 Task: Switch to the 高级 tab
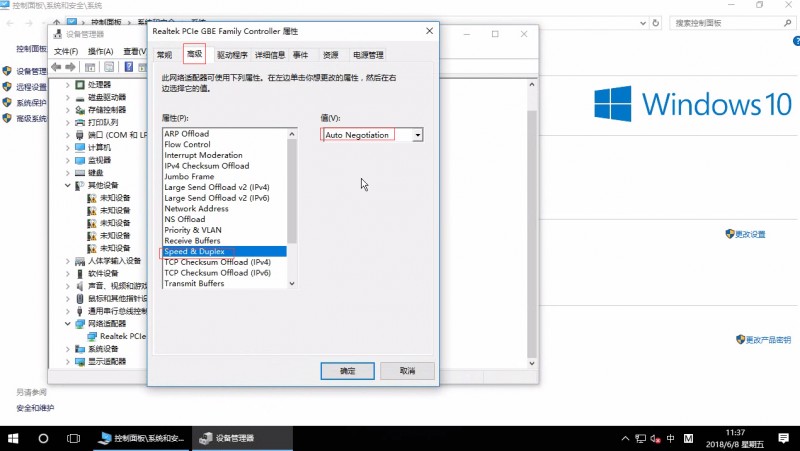pos(194,54)
